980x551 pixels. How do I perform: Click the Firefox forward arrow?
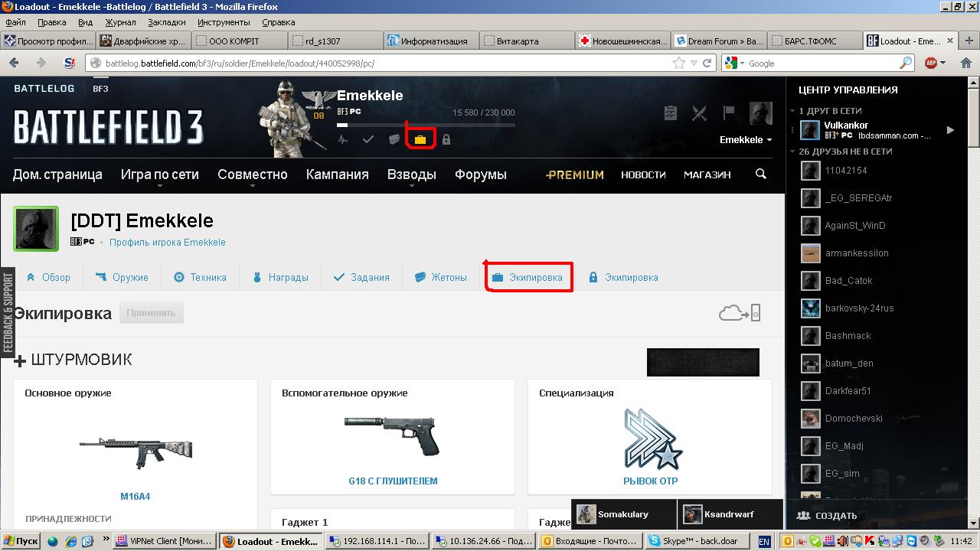tap(41, 63)
